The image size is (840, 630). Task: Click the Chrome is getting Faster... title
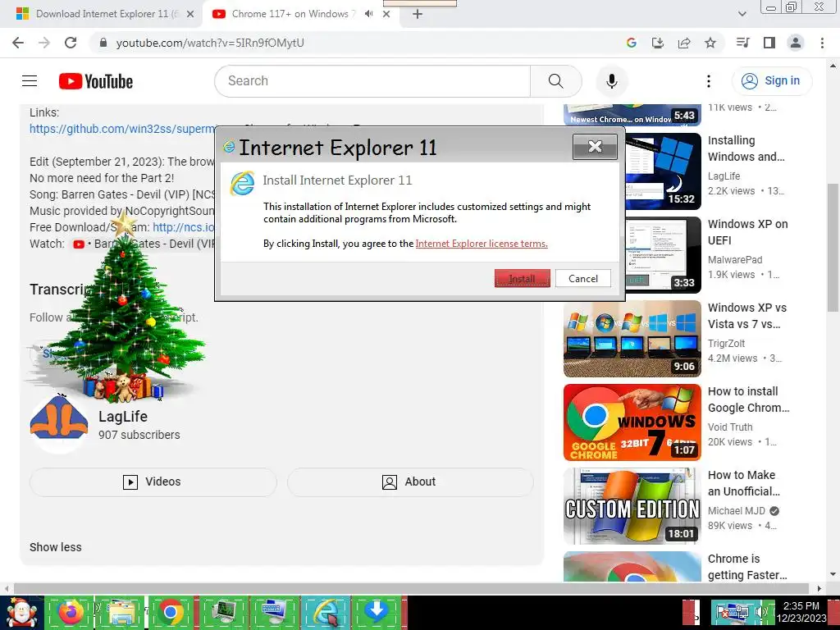point(747,567)
